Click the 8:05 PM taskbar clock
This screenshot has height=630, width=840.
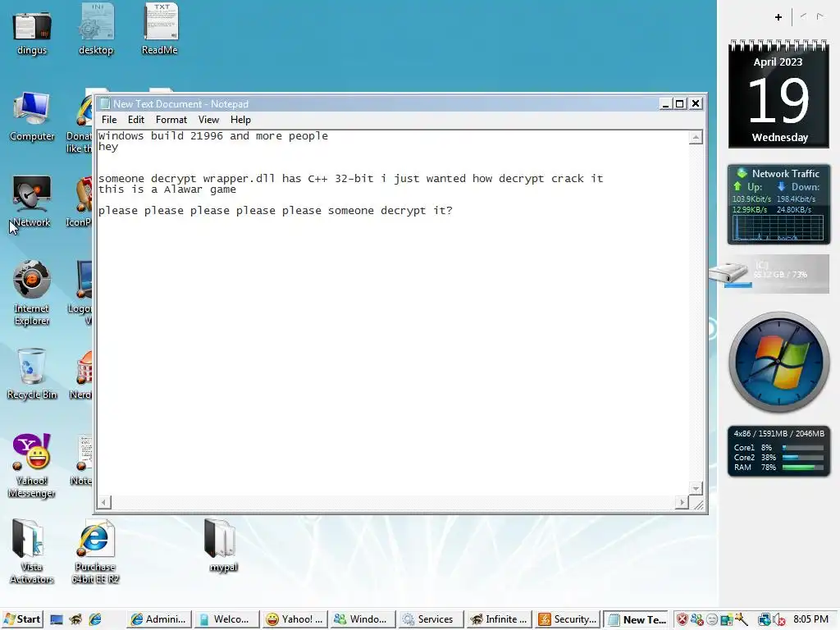coord(810,619)
